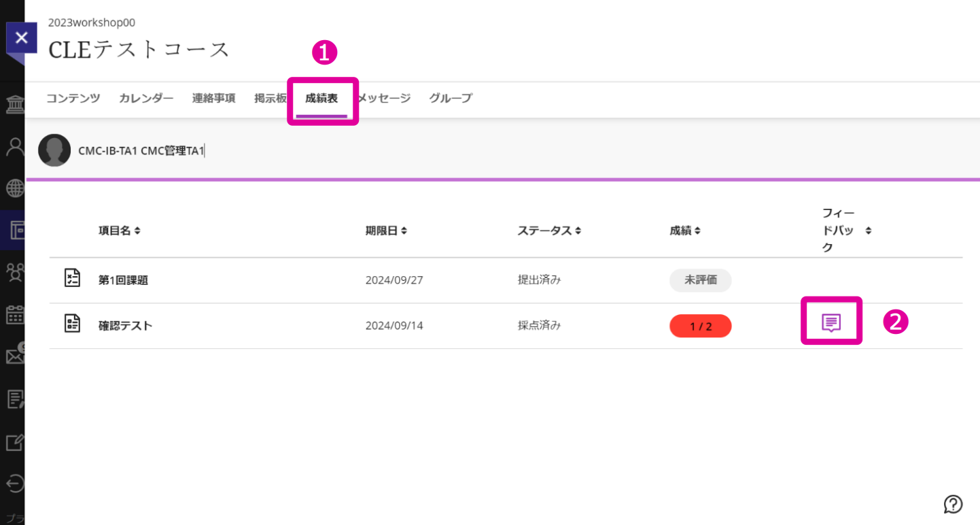Close the course panel with X button
Screen dimensions: 980x525
21,37
